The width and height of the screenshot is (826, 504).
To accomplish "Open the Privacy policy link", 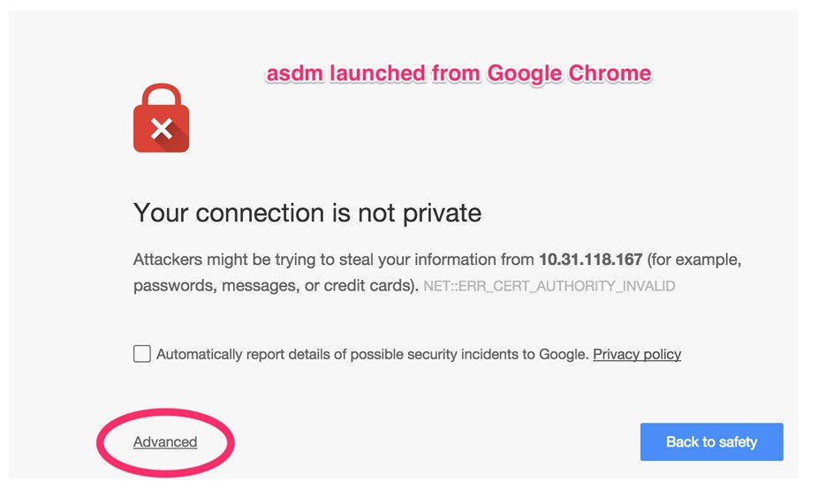I will (636, 354).
